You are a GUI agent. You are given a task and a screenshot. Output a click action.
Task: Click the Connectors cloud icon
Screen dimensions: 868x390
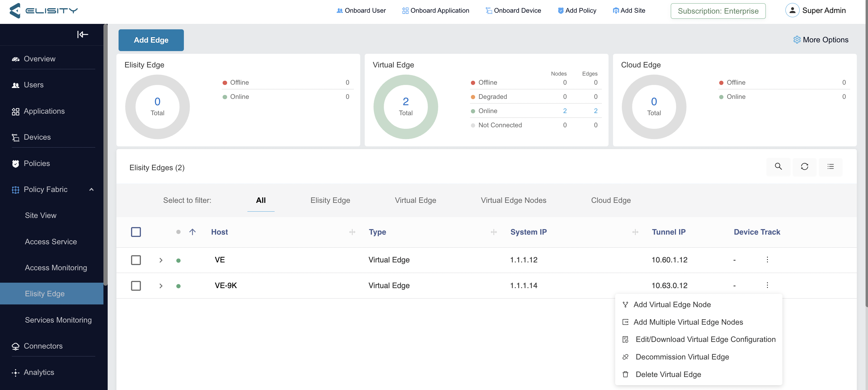(x=15, y=346)
